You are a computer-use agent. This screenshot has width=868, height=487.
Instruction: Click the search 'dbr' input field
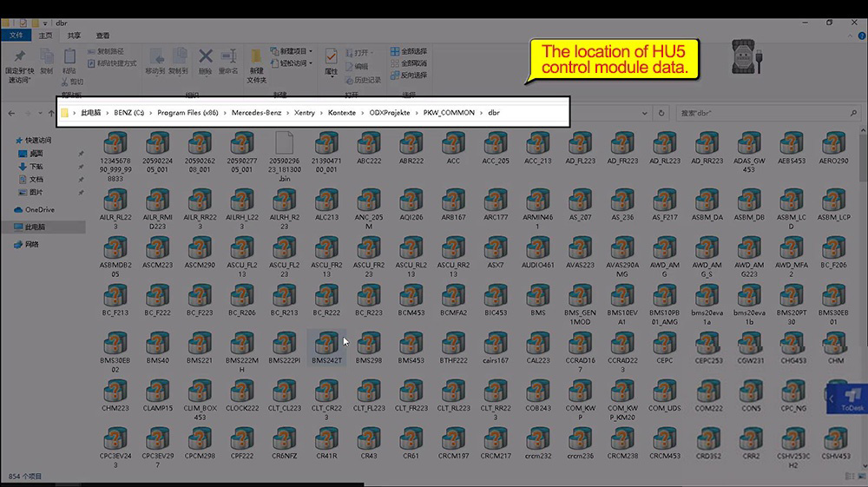click(768, 113)
